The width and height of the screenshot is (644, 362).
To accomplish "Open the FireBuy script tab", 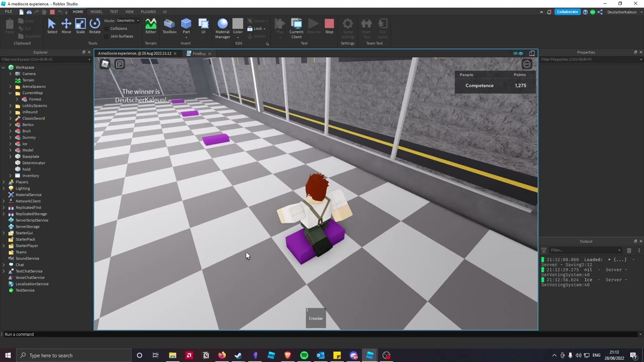I will click(x=199, y=53).
